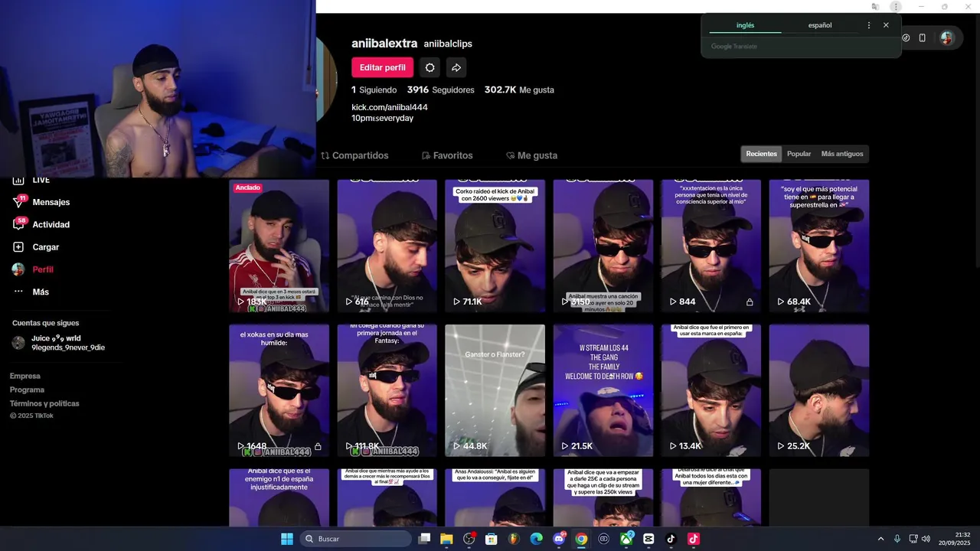
Task: Open black TikTok app in taskbar
Action: 671,539
